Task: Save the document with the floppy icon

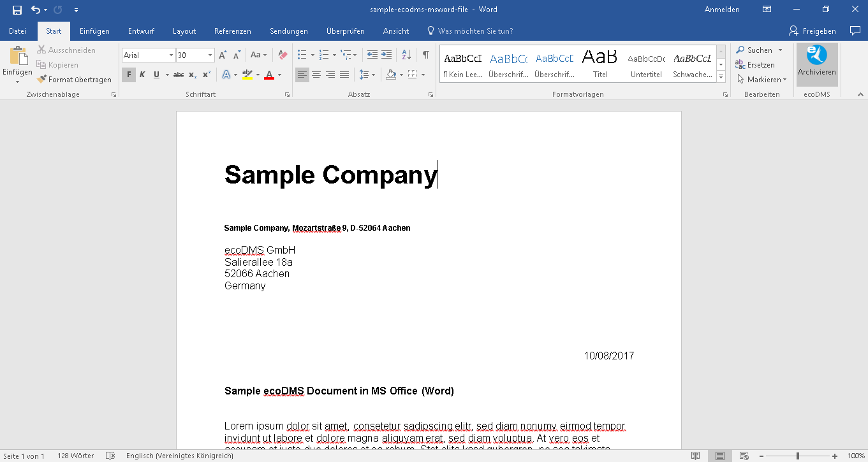Action: point(17,10)
